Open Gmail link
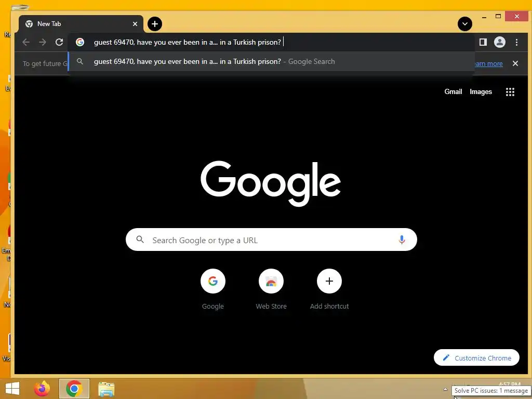This screenshot has width=532, height=399. click(453, 91)
